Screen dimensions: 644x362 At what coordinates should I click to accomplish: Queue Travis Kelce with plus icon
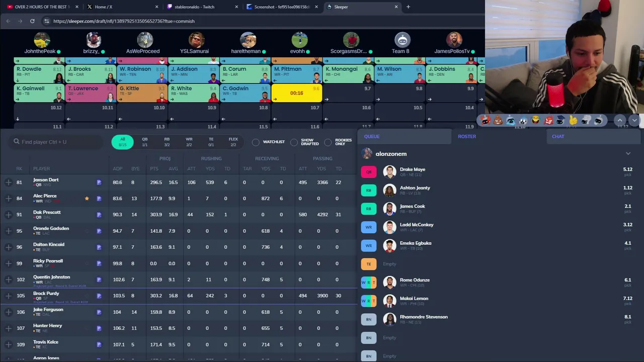tap(9, 344)
